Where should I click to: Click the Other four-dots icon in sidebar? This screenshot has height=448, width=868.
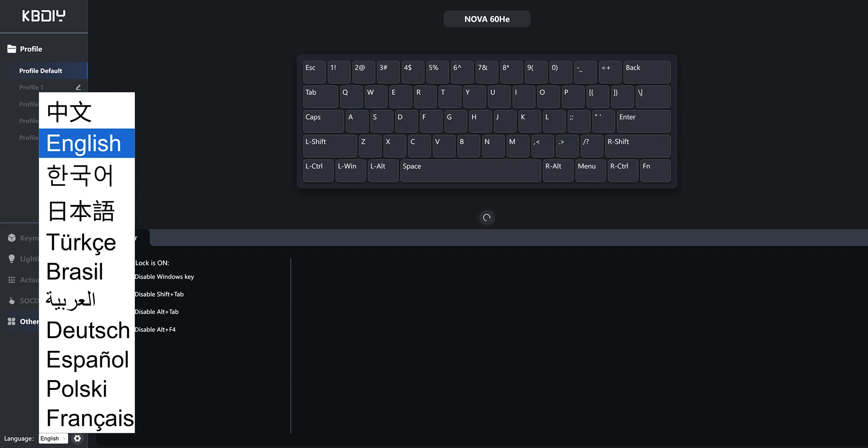click(x=12, y=322)
